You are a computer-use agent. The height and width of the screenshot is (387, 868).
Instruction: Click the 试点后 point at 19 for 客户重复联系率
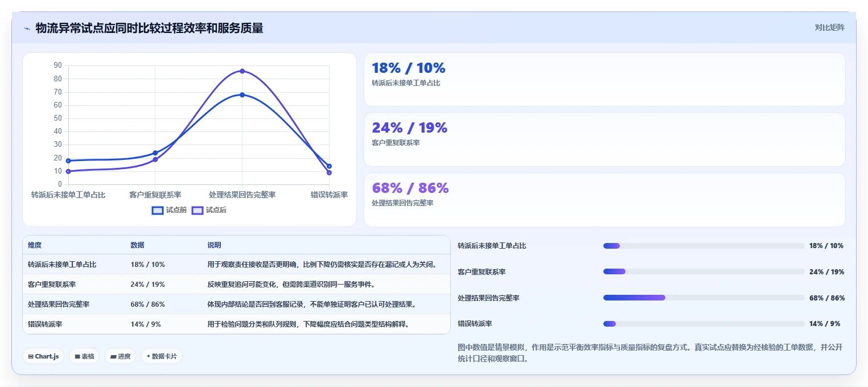tap(155, 159)
